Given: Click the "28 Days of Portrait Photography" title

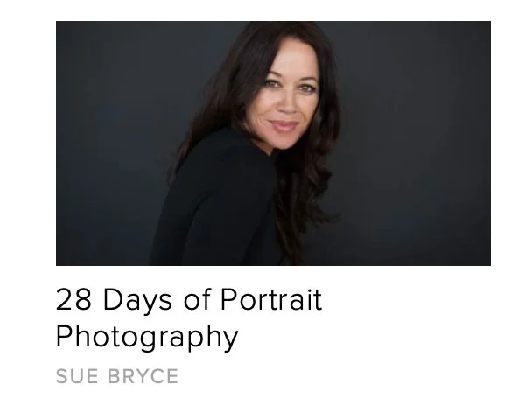Looking at the screenshot, I should [189, 318].
